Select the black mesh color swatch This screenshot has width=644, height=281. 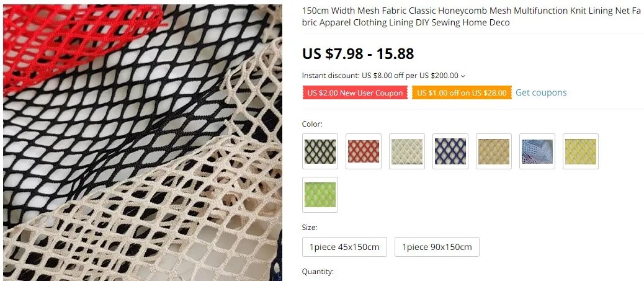click(x=320, y=151)
